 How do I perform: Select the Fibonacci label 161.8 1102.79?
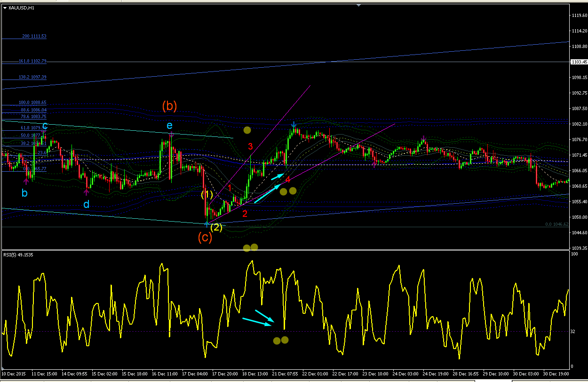point(32,61)
